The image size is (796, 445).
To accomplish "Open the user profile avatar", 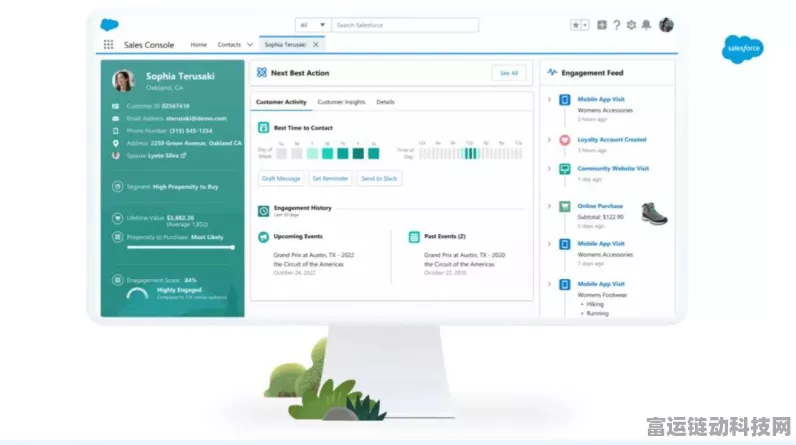I will 666,24.
